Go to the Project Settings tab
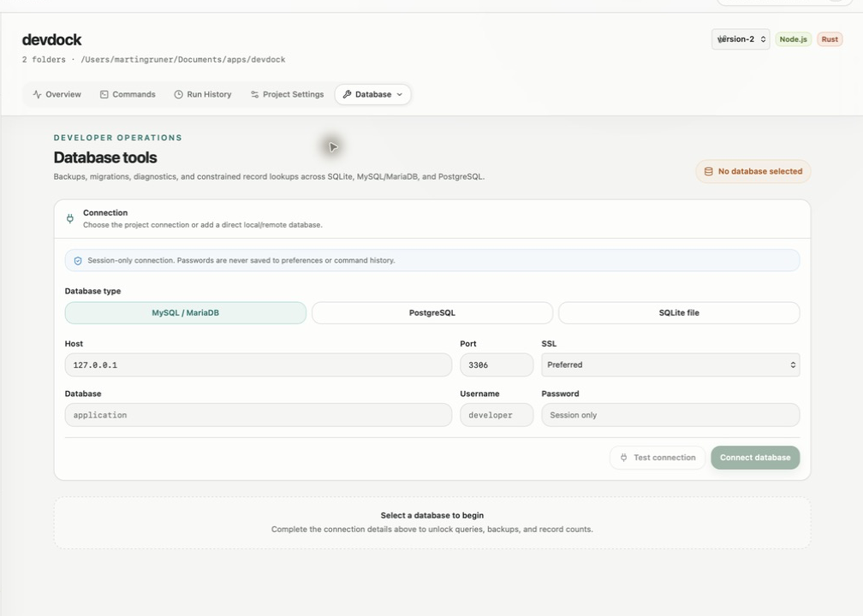863x616 pixels. [287, 95]
